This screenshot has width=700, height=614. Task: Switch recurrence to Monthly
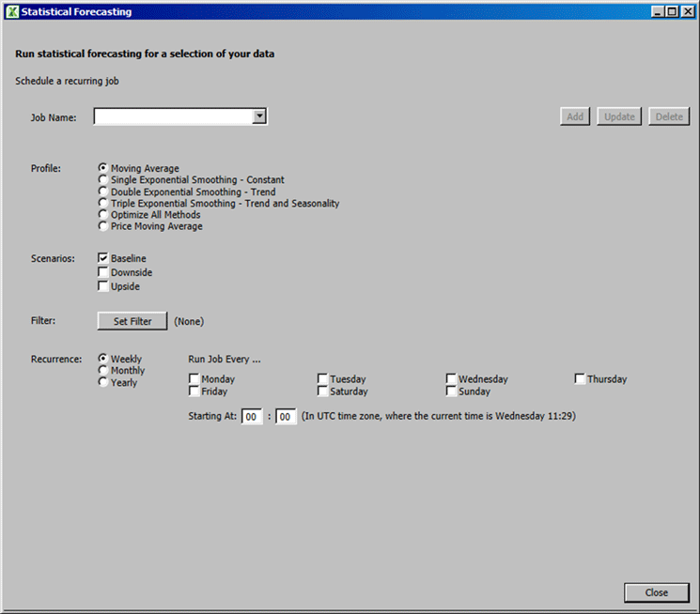tap(103, 371)
